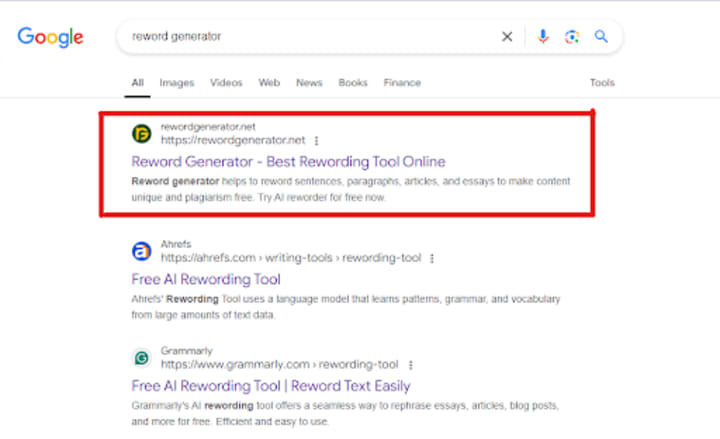720x439 pixels.
Task: Open the three-dot menu next to Ahrefs URL
Action: (x=432, y=258)
